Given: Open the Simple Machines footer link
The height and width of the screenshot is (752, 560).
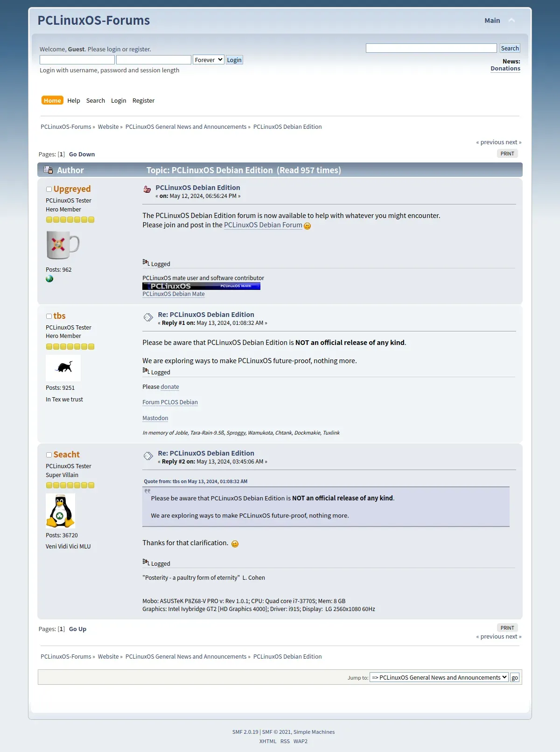Looking at the screenshot, I should (x=314, y=732).
